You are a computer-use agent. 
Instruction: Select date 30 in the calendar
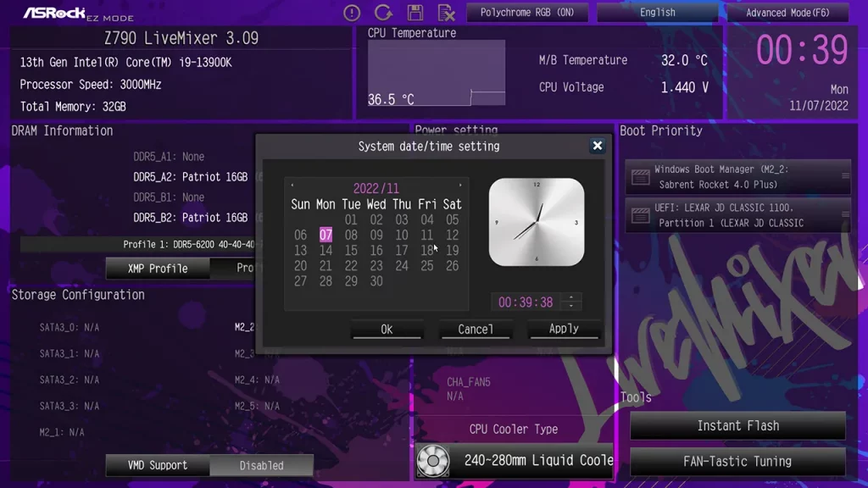[376, 281]
